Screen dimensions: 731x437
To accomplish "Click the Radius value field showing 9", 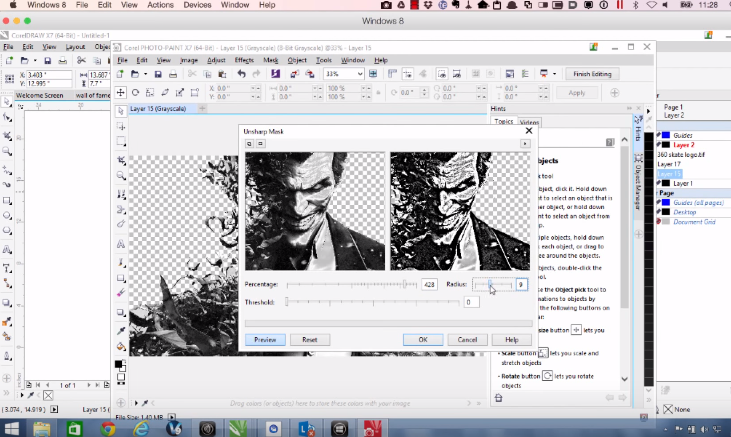I will [x=521, y=284].
